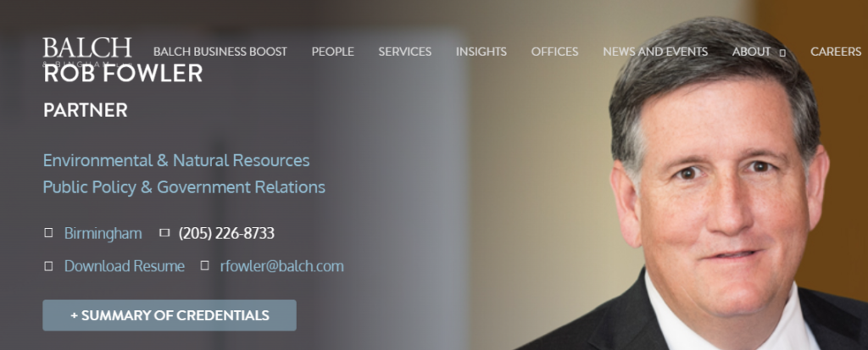The width and height of the screenshot is (868, 350).
Task: Click the Download Resume link
Action: point(125,266)
